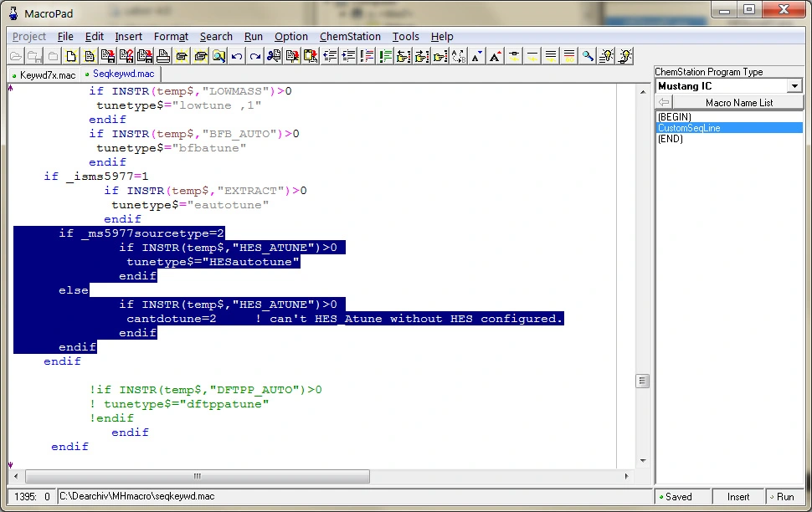Click the close project folder icon
This screenshot has width=812, height=512.
pos(53,56)
